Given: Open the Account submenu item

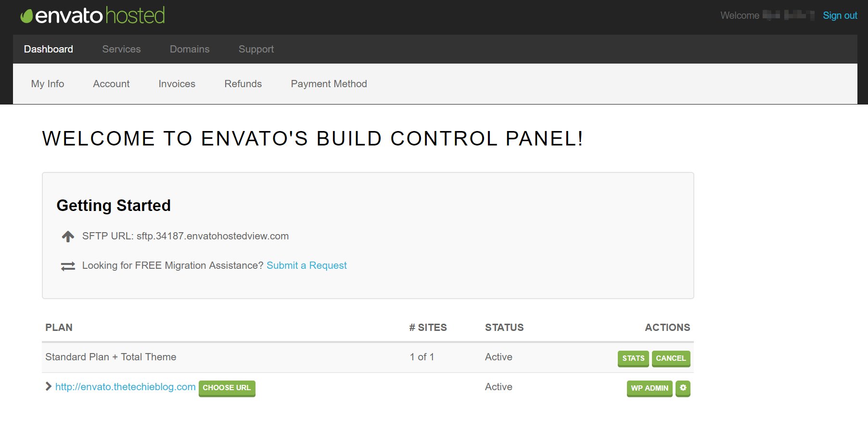Looking at the screenshot, I should click(111, 84).
